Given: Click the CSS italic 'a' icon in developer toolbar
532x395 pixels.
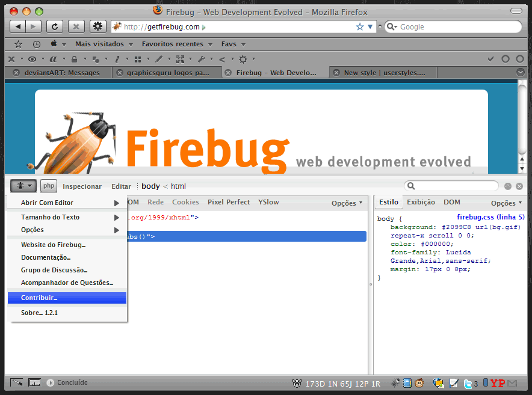Looking at the screenshot, I should (53, 60).
